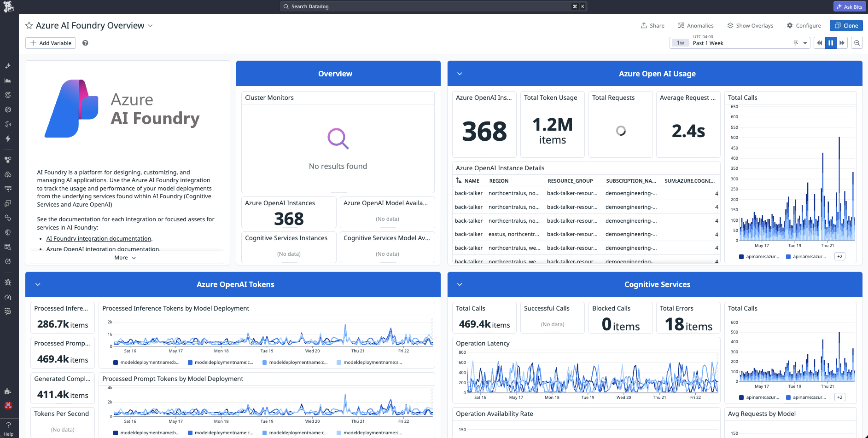Click the 1w time shortcut field
Viewport: 868px width, 438px height.
coord(681,43)
